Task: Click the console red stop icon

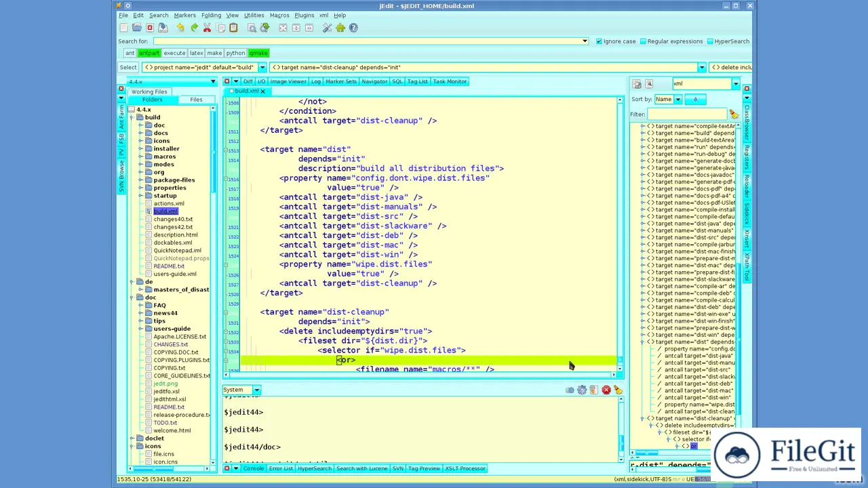Action: (x=606, y=390)
